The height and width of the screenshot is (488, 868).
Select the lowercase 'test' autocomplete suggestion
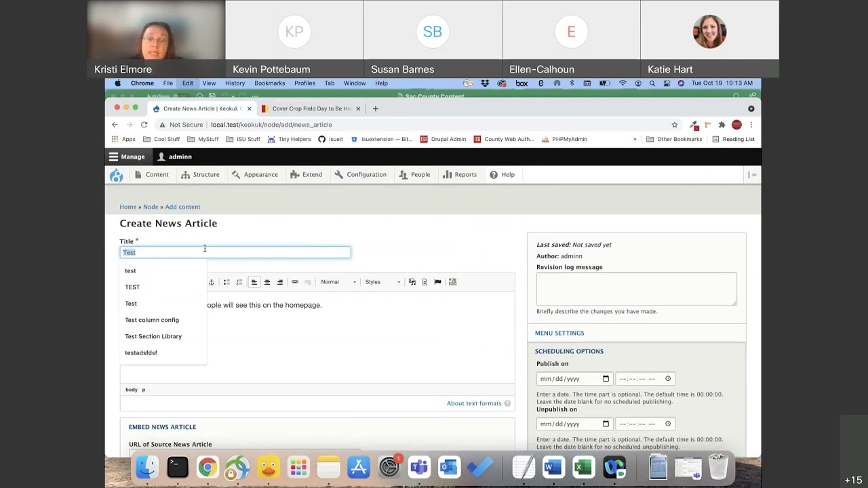tap(130, 270)
